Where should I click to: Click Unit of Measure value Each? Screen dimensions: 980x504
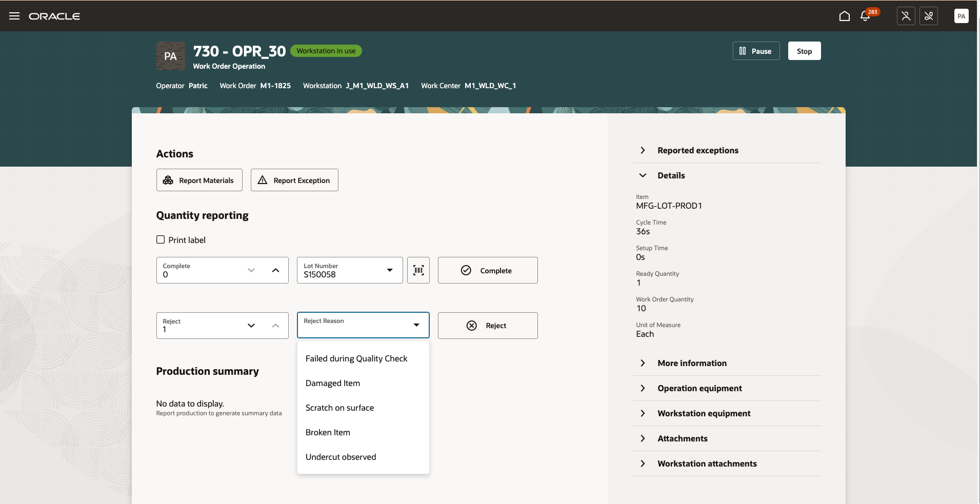click(x=645, y=334)
